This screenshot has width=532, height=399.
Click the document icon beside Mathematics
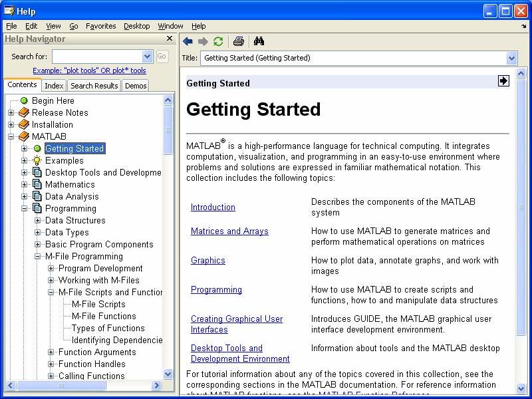37,184
